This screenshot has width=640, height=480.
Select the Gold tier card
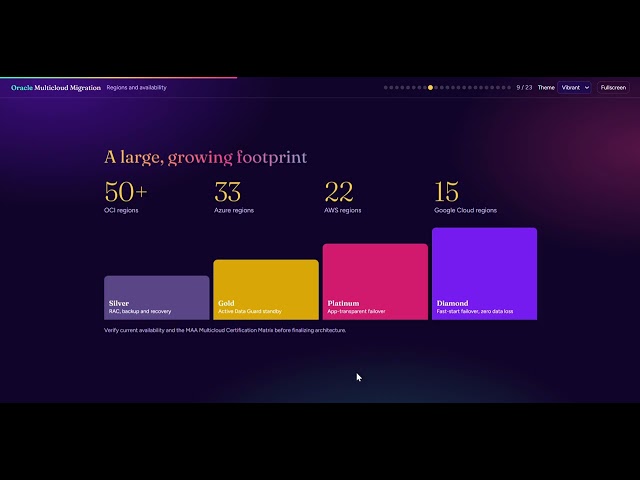[266, 289]
